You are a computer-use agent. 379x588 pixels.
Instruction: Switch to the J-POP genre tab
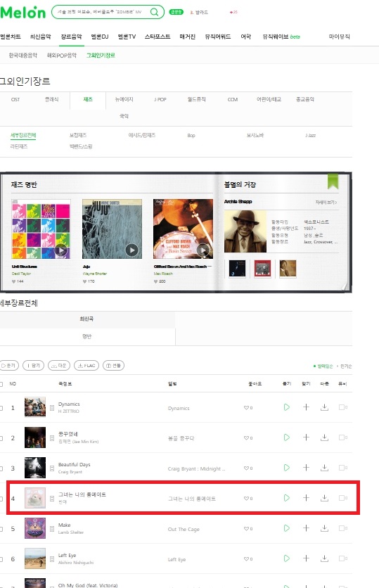(x=160, y=99)
